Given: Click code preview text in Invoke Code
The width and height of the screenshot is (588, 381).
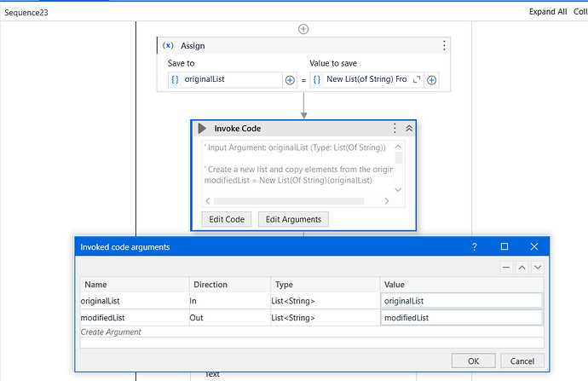Looking at the screenshot, I should point(298,164).
